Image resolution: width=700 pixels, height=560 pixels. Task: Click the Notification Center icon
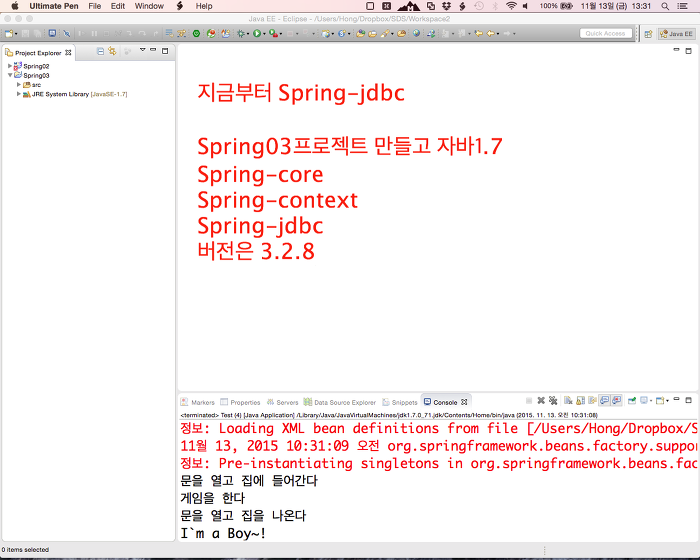click(x=682, y=6)
